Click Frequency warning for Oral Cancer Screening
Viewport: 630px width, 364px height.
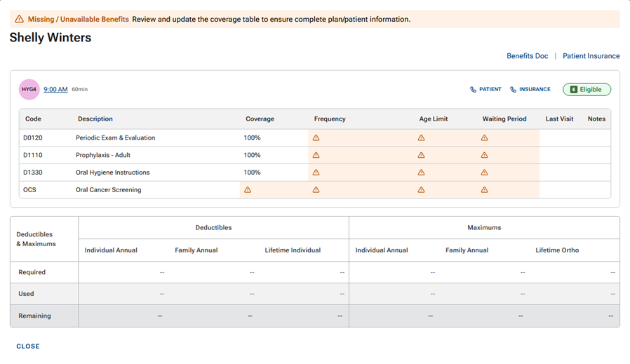(x=316, y=190)
